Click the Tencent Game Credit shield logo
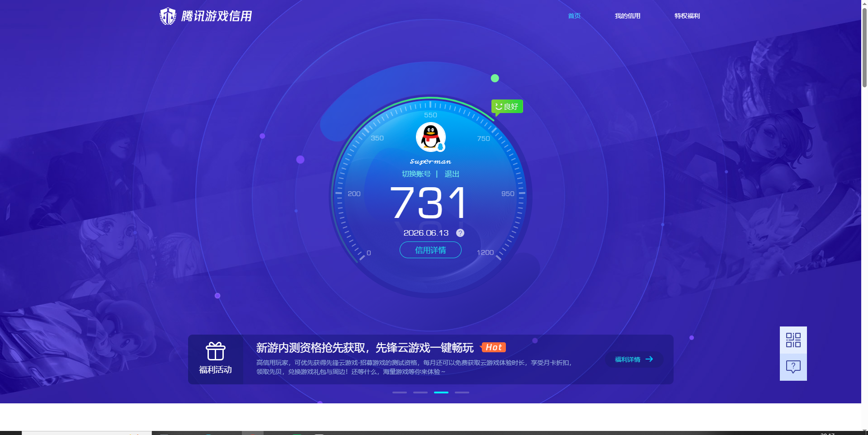Image resolution: width=868 pixels, height=435 pixels. [x=168, y=16]
